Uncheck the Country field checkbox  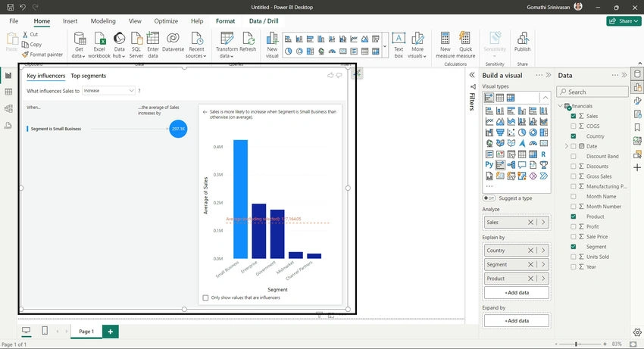(x=574, y=136)
